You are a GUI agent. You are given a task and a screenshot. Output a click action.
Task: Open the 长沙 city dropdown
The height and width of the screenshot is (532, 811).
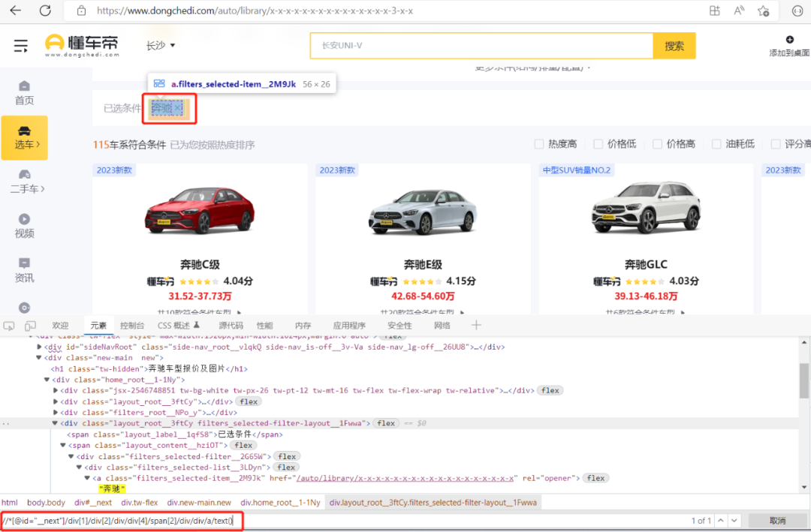[161, 46]
